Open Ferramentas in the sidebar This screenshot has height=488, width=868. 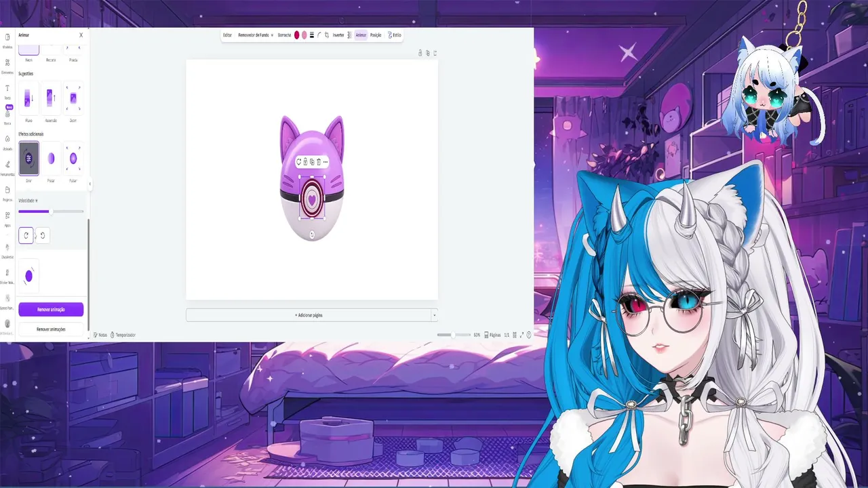[7, 167]
